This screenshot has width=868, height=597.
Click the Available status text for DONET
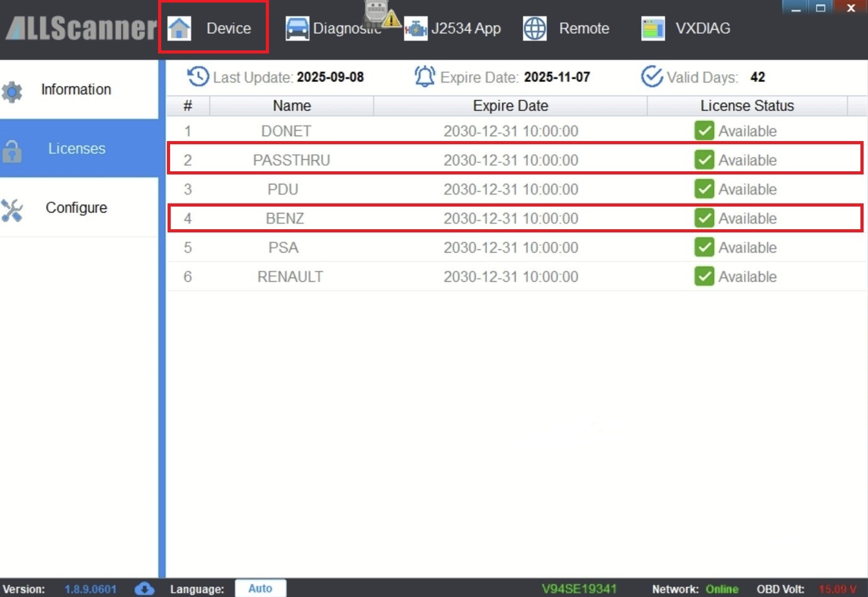[x=748, y=131]
